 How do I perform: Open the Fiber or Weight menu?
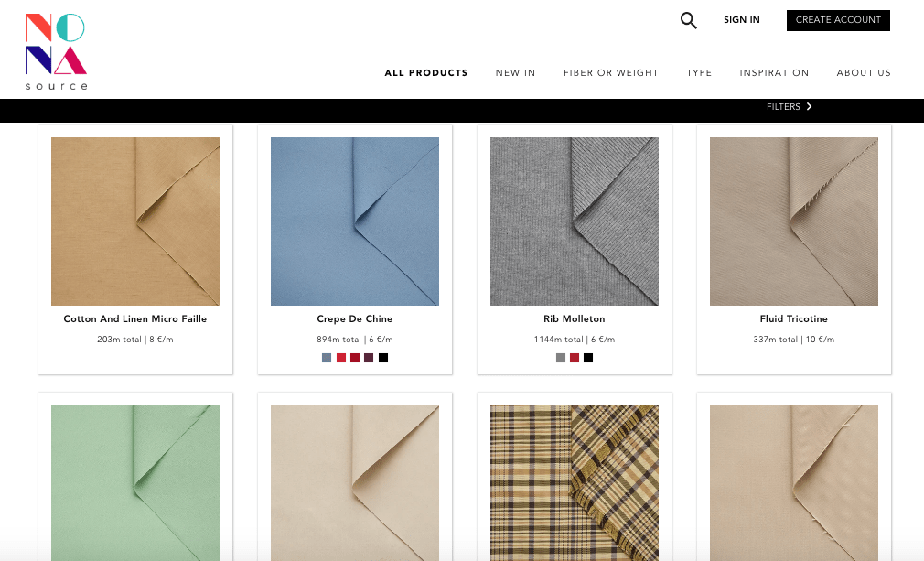pos(610,73)
